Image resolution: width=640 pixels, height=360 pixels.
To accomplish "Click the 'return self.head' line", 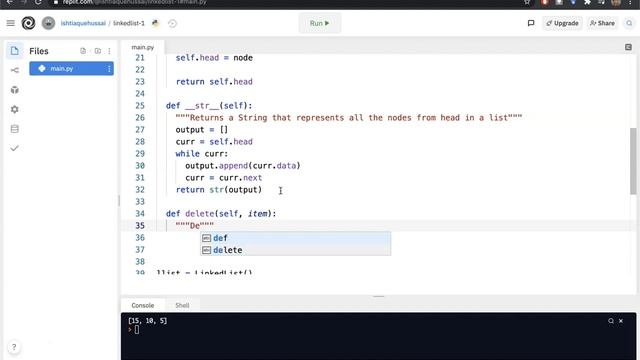I will pos(214,82).
